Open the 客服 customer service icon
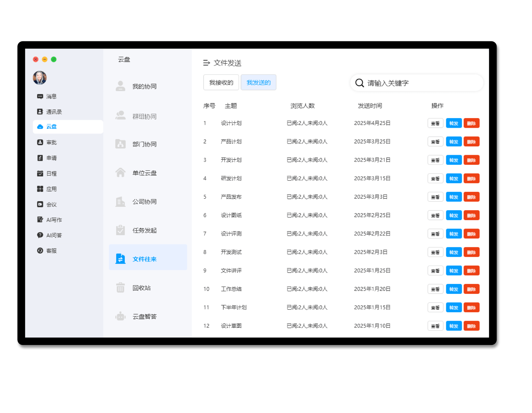The height and width of the screenshot is (413, 532). tap(40, 251)
